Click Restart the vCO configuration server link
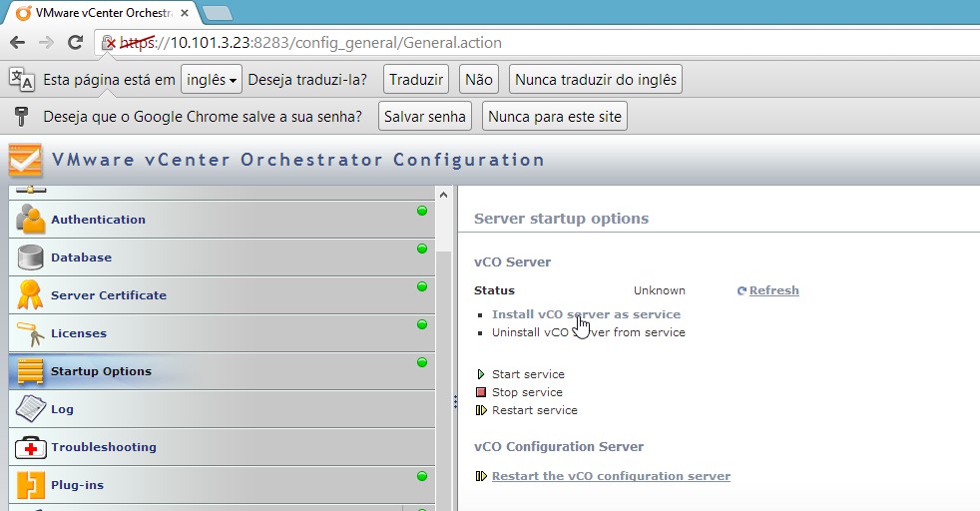Image resolution: width=980 pixels, height=511 pixels. point(611,476)
